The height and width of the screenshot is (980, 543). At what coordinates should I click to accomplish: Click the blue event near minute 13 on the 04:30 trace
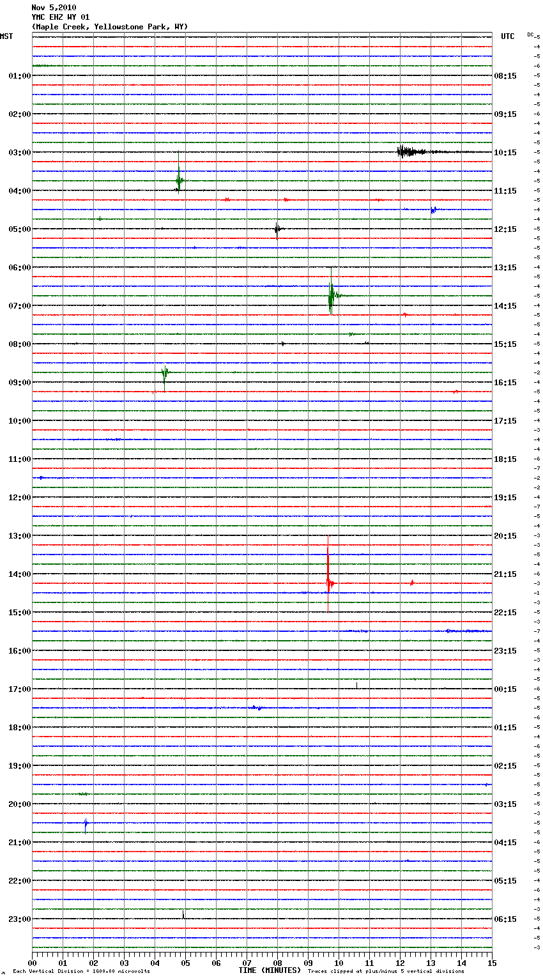434,210
